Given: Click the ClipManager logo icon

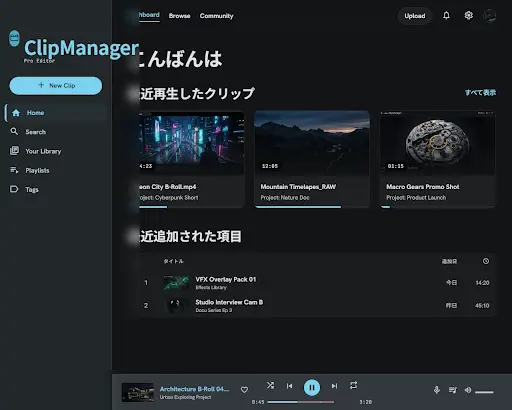Looking at the screenshot, I should [x=14, y=38].
